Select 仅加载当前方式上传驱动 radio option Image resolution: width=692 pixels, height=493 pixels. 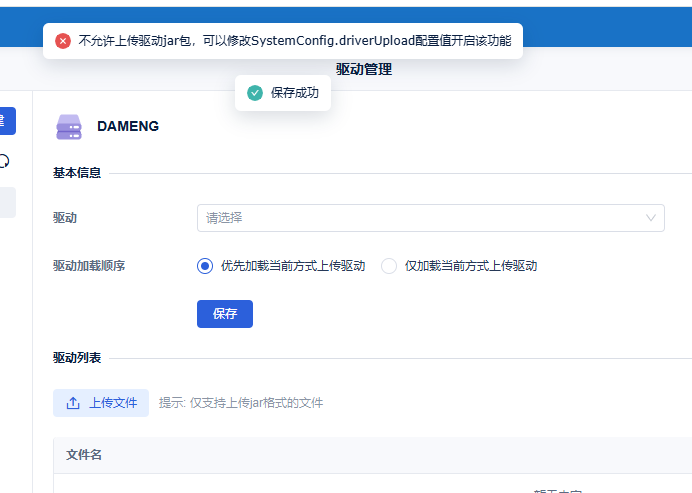click(389, 266)
